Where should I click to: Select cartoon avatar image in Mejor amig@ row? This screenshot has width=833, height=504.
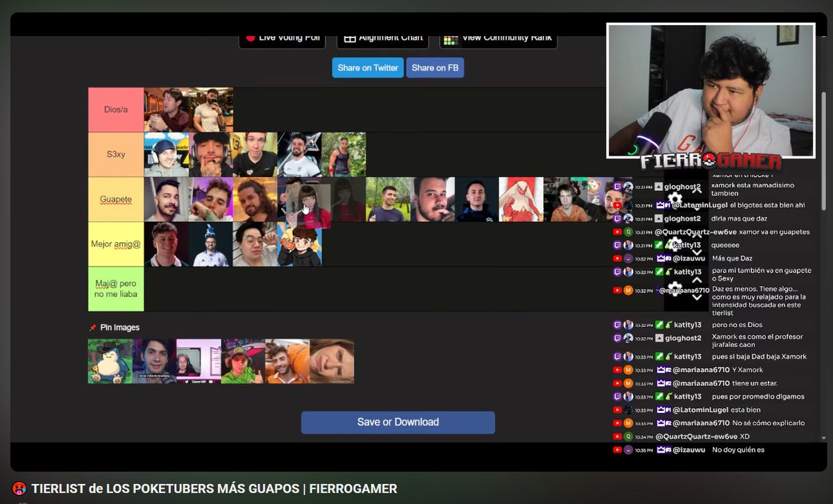click(x=299, y=244)
